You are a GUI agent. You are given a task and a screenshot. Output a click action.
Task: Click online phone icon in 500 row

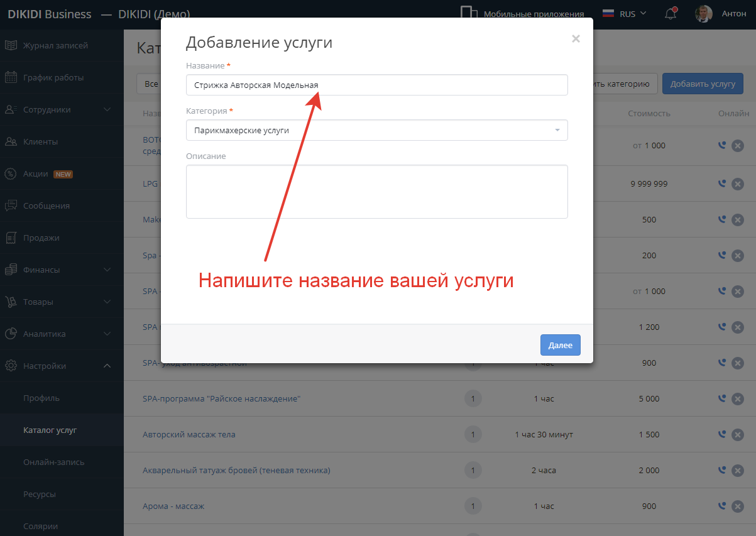[x=722, y=219]
